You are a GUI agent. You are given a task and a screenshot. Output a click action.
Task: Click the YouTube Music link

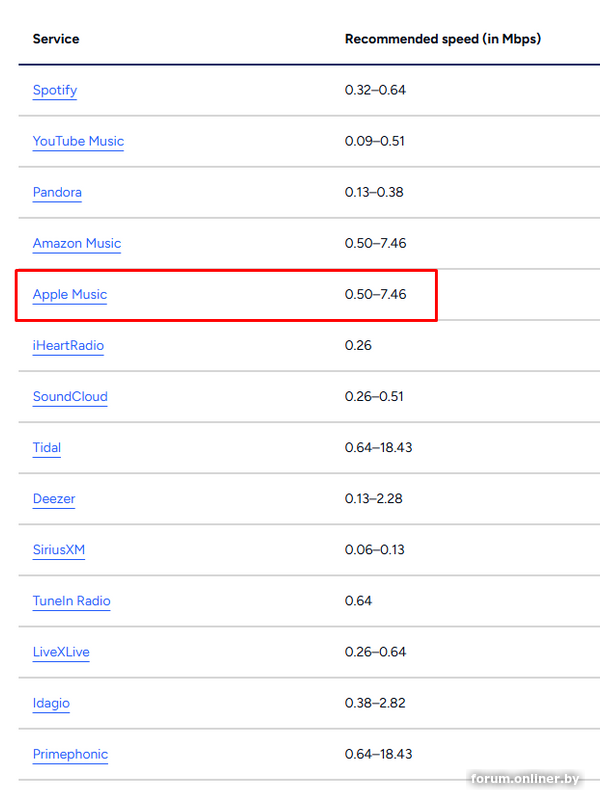pyautogui.click(x=78, y=141)
